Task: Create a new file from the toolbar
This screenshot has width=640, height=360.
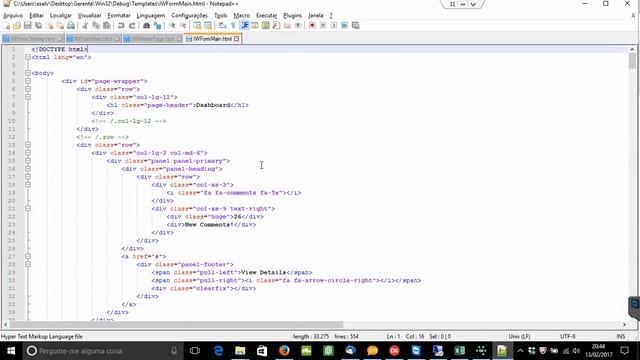Action: tap(6, 26)
